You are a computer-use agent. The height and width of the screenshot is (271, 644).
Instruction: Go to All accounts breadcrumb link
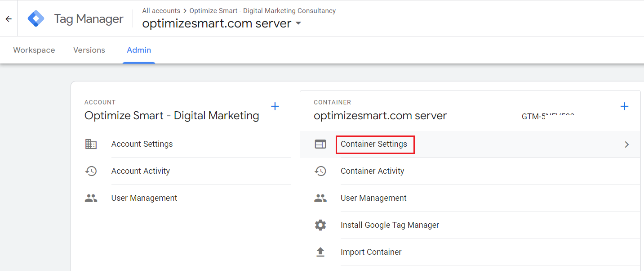point(161,10)
